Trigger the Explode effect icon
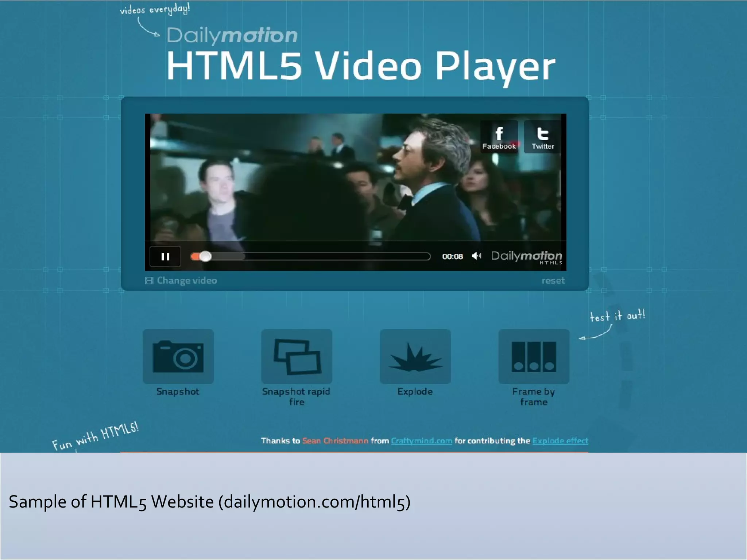The image size is (747, 560). 415,356
